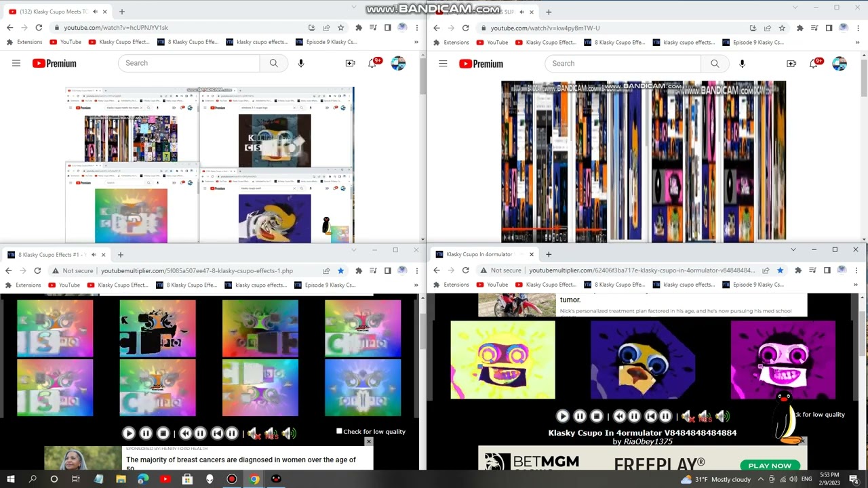Reload page in 4ormulator window
The width and height of the screenshot is (868, 488).
465,270
